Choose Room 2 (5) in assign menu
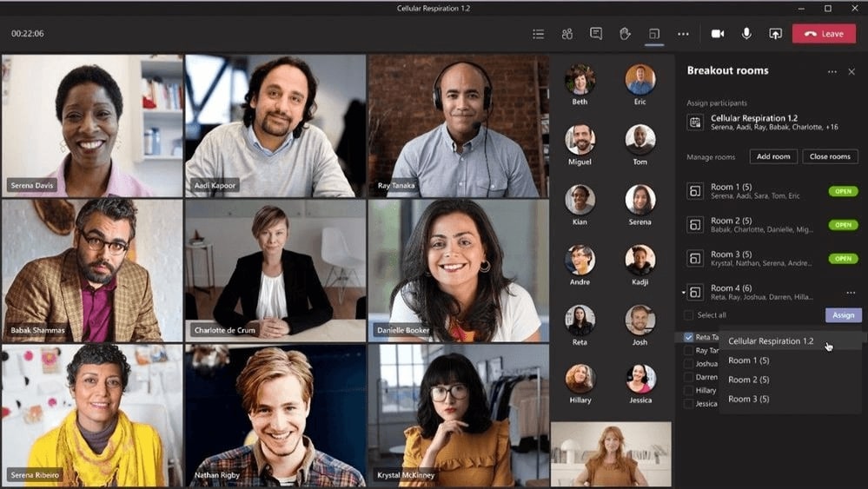 pos(790,380)
